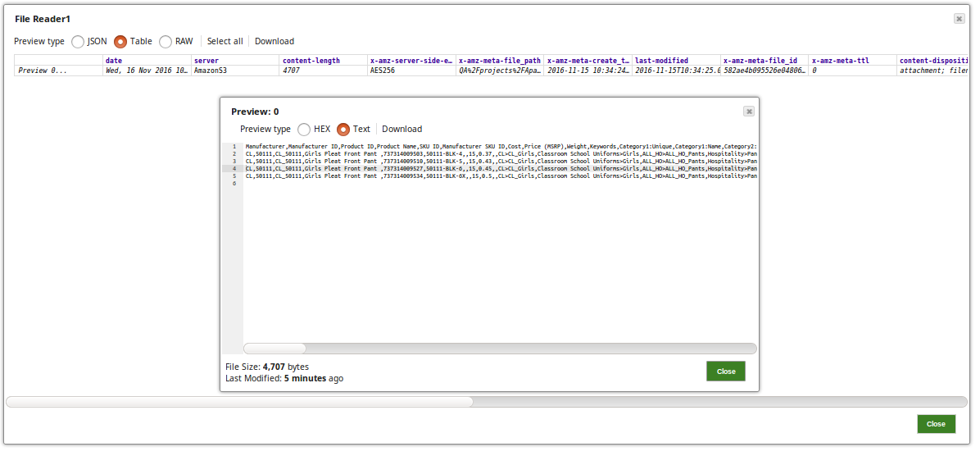Click the server column header
This screenshot has width=980, height=456.
point(236,60)
